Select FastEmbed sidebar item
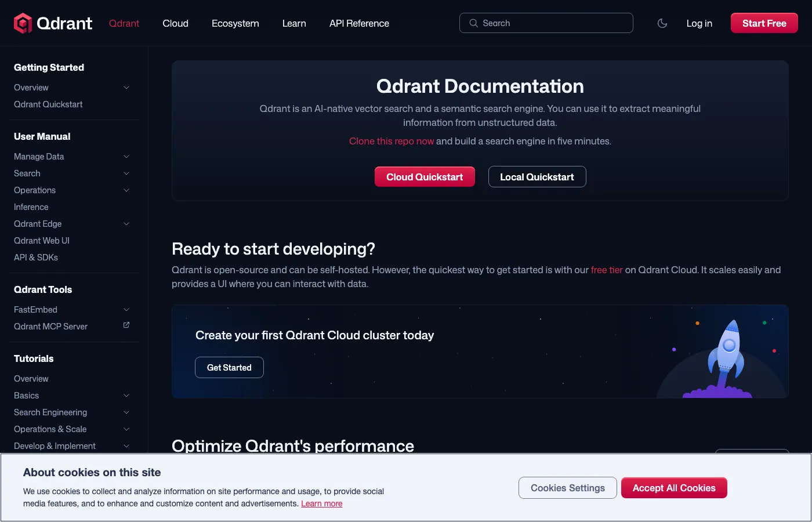Viewport: 812px width, 522px height. (x=35, y=310)
